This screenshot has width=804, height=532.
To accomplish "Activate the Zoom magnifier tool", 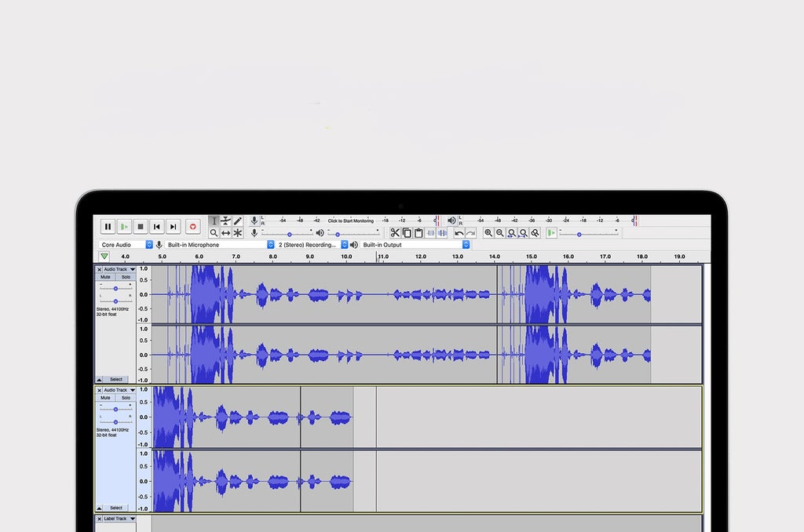I will pos(214,233).
